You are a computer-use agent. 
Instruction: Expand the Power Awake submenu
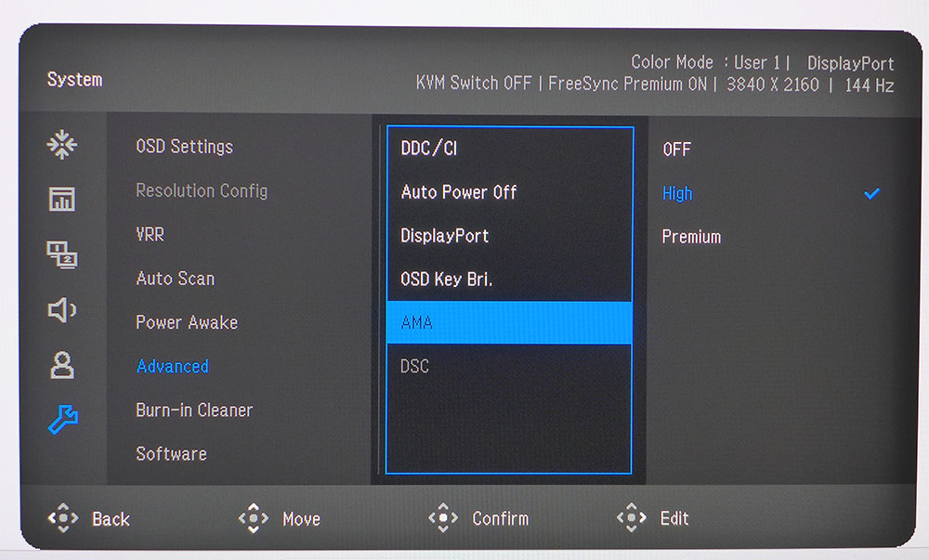[187, 322]
